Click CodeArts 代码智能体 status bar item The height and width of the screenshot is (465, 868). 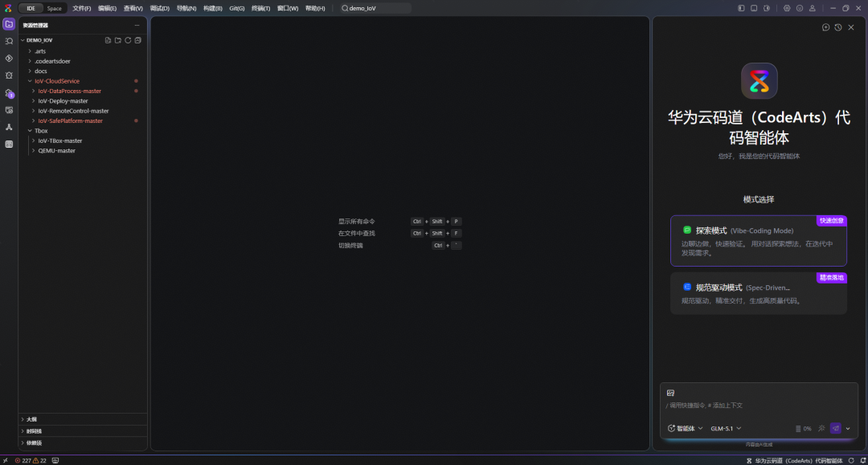coord(795,460)
